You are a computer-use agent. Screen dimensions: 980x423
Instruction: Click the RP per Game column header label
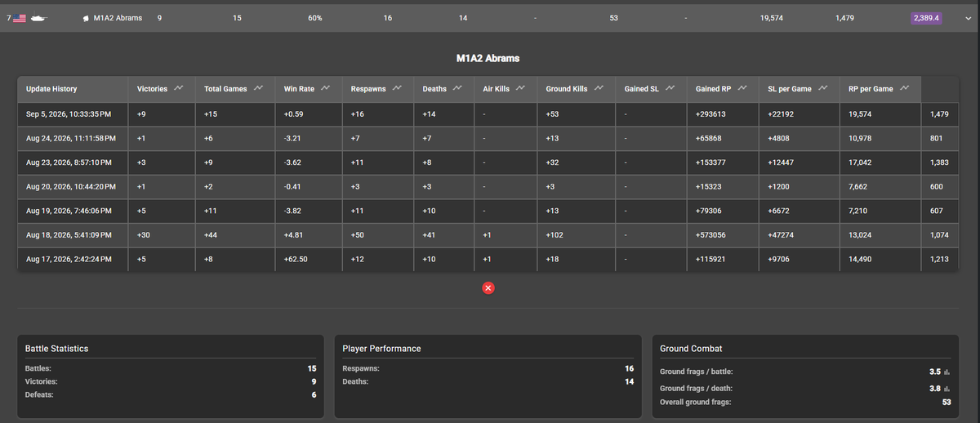(871, 88)
